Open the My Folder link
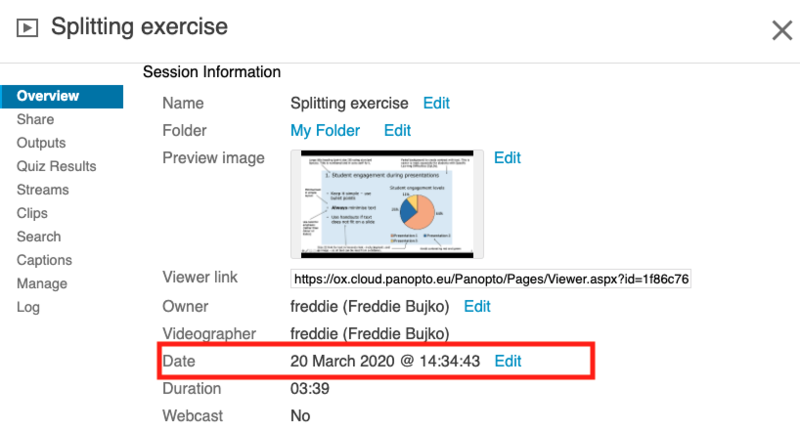 tap(325, 130)
